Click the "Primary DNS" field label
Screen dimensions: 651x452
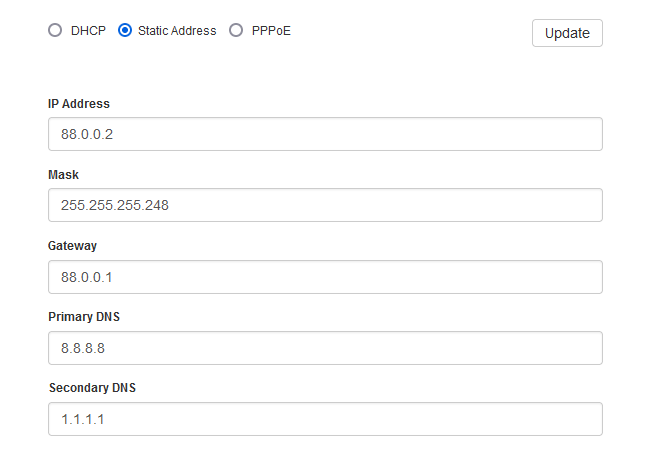tap(84, 316)
